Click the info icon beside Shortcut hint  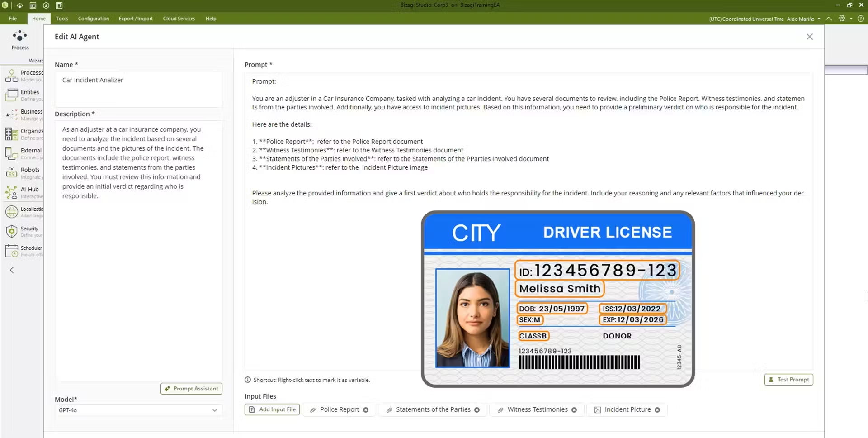248,380
